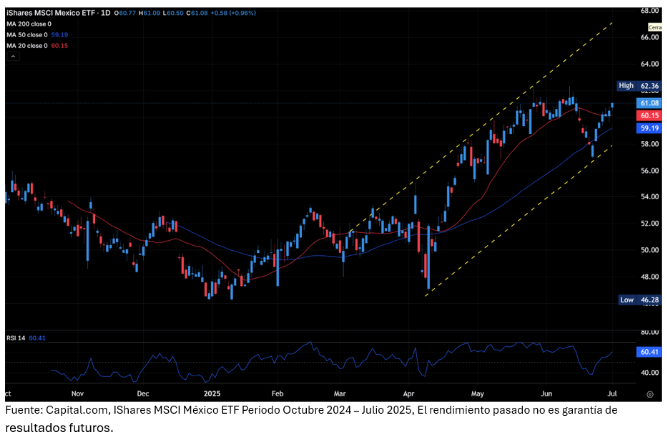The width and height of the screenshot is (667, 435).
Task: Click the RSI value tag 60.41 on axis
Action: pos(649,352)
